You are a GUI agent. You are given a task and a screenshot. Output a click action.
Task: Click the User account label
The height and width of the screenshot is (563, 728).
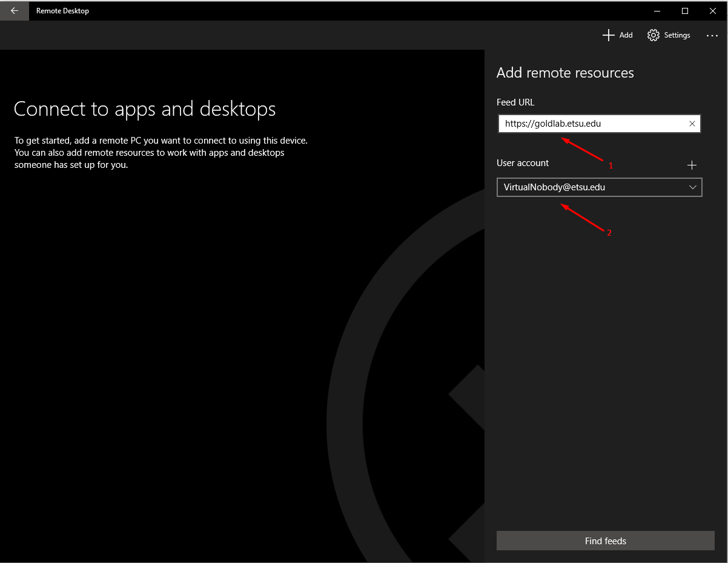523,163
